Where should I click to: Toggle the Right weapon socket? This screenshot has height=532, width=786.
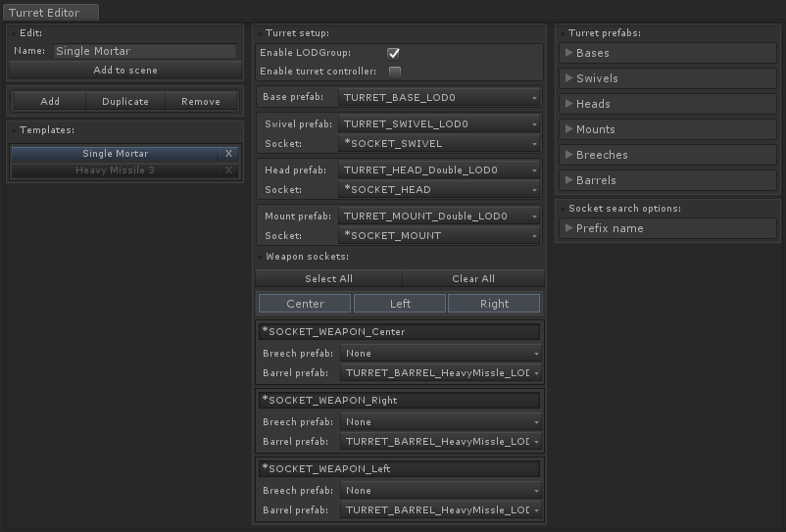tap(494, 304)
